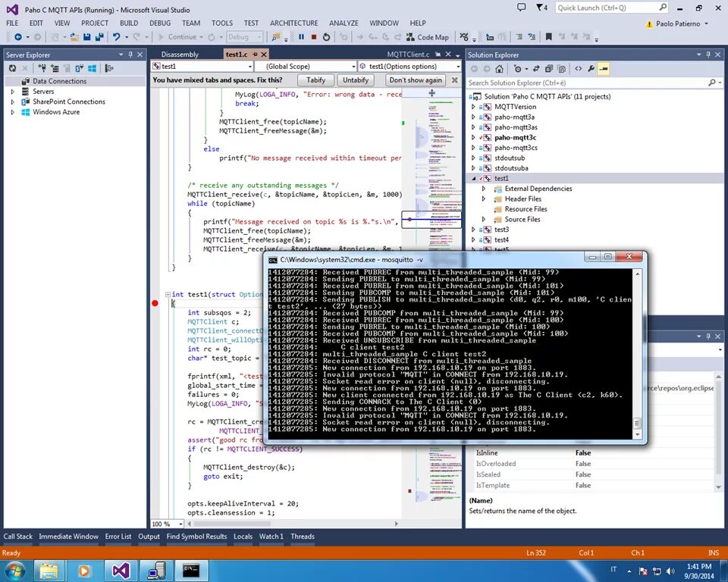Collapse the test1 project node

click(473, 178)
